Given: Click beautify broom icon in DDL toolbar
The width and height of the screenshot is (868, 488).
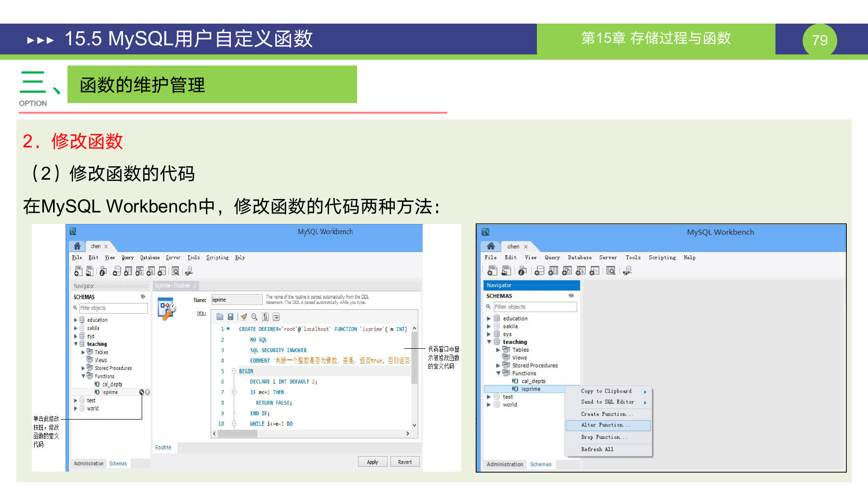Looking at the screenshot, I should click(244, 317).
